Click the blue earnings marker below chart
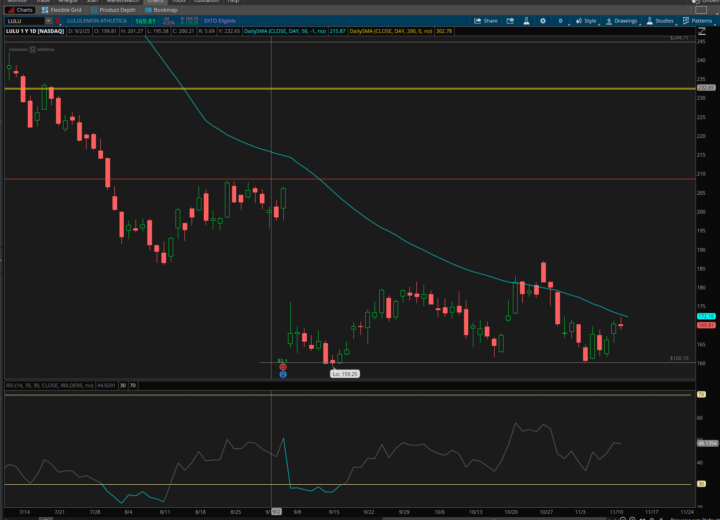This screenshot has height=520, width=720. (283, 374)
